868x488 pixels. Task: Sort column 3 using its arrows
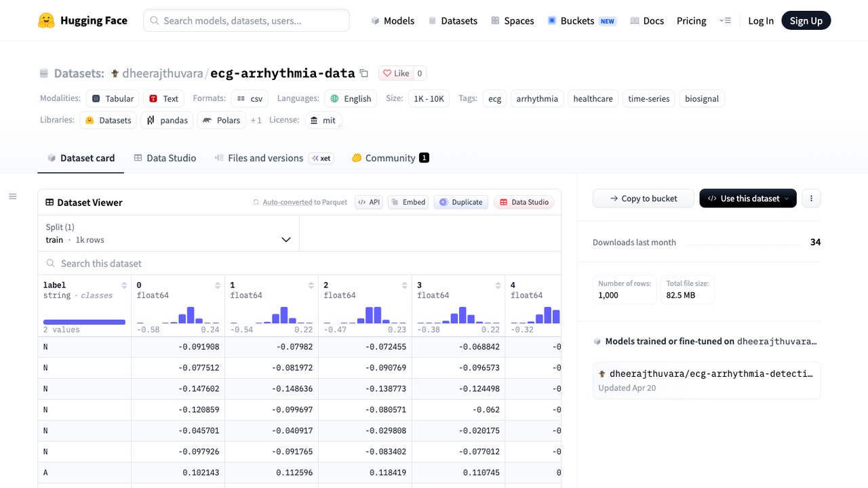click(x=498, y=285)
